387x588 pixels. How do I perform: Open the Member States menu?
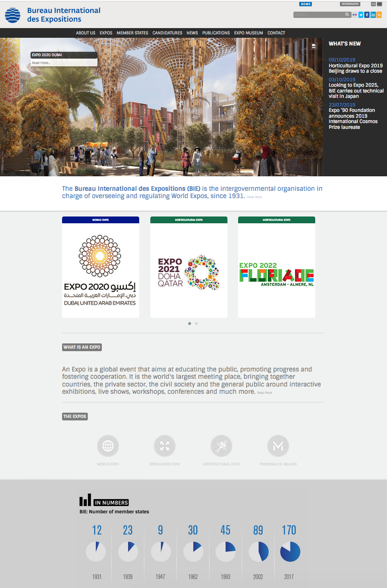tap(132, 33)
